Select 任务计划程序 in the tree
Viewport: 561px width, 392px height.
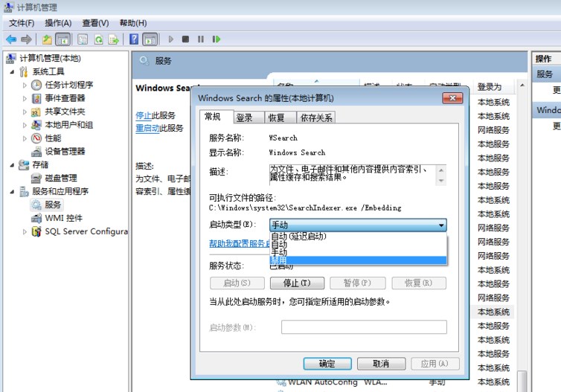(x=68, y=85)
